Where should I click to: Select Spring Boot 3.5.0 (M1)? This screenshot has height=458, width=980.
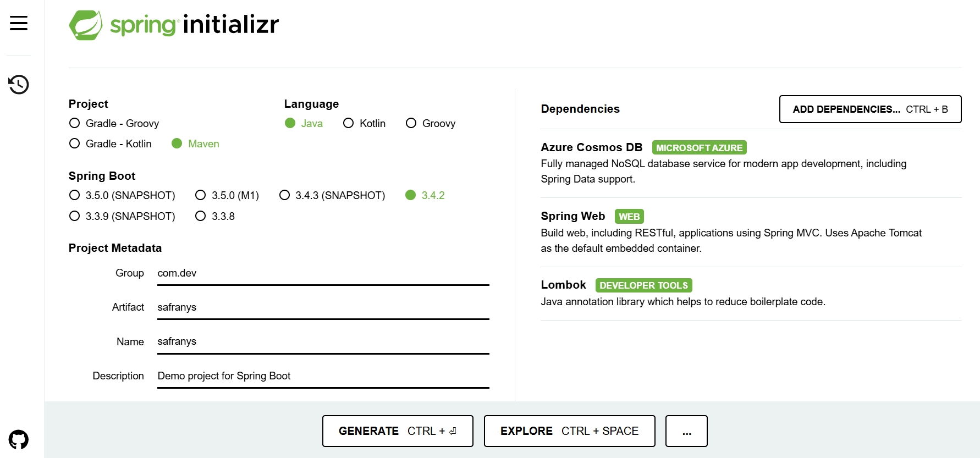click(x=227, y=195)
